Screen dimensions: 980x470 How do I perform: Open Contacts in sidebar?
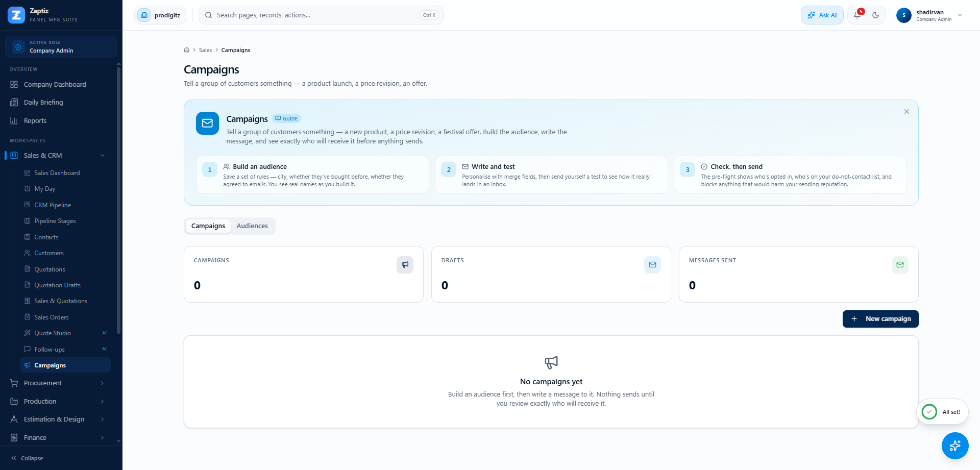65,237
